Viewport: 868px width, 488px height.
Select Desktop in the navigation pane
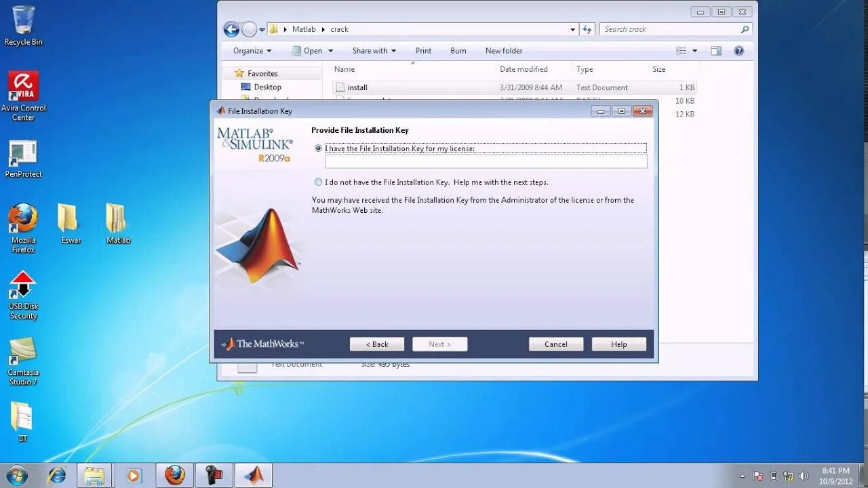(x=267, y=87)
